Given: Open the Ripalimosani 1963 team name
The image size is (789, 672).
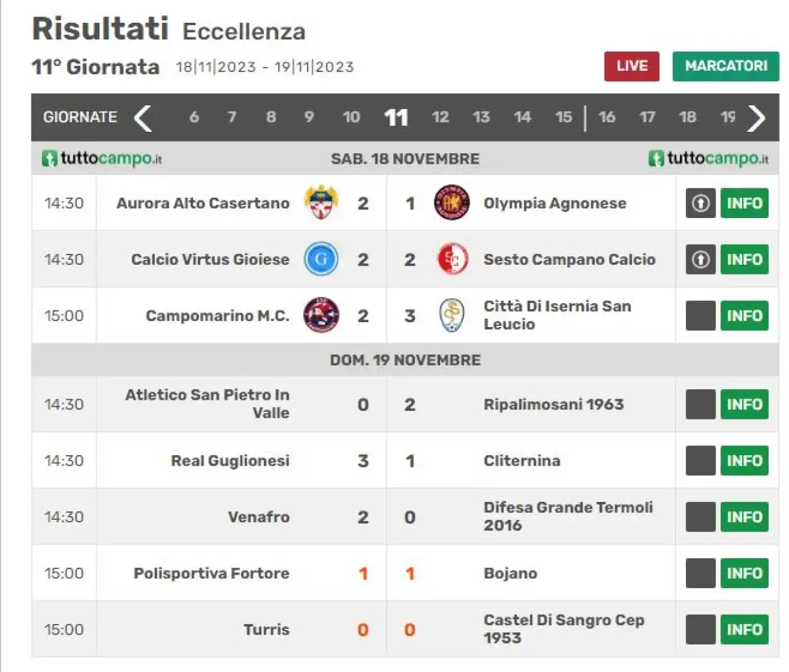Looking at the screenshot, I should click(x=554, y=405).
